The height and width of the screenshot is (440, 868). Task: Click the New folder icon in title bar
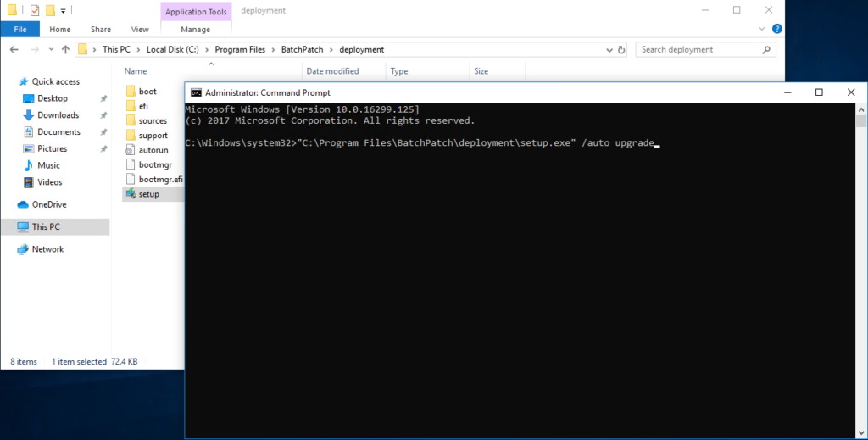tap(50, 10)
